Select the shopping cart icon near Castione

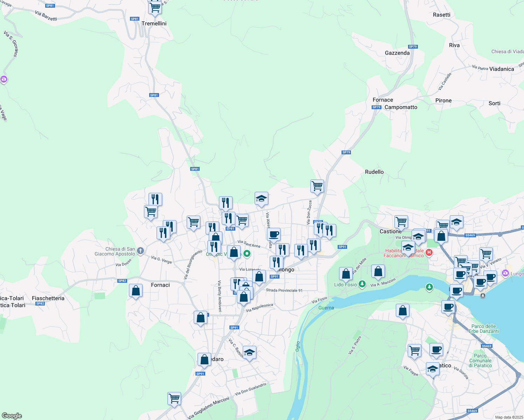point(401,220)
